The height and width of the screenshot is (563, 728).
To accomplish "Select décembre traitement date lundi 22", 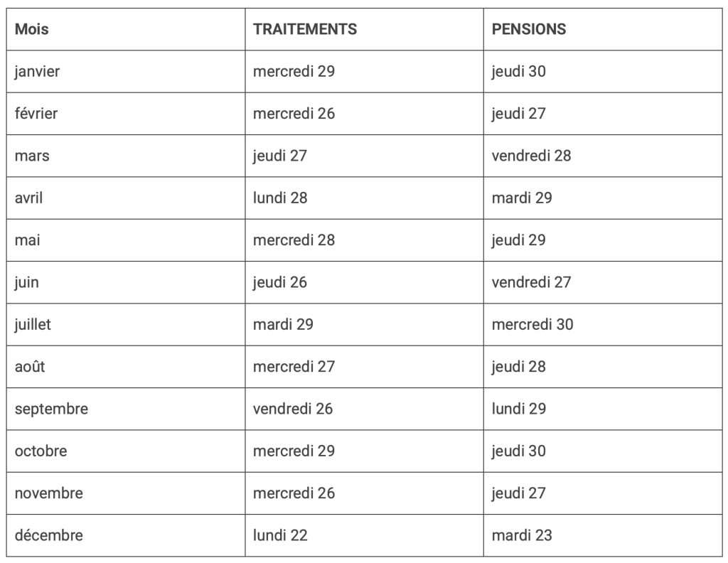I will pos(280,535).
